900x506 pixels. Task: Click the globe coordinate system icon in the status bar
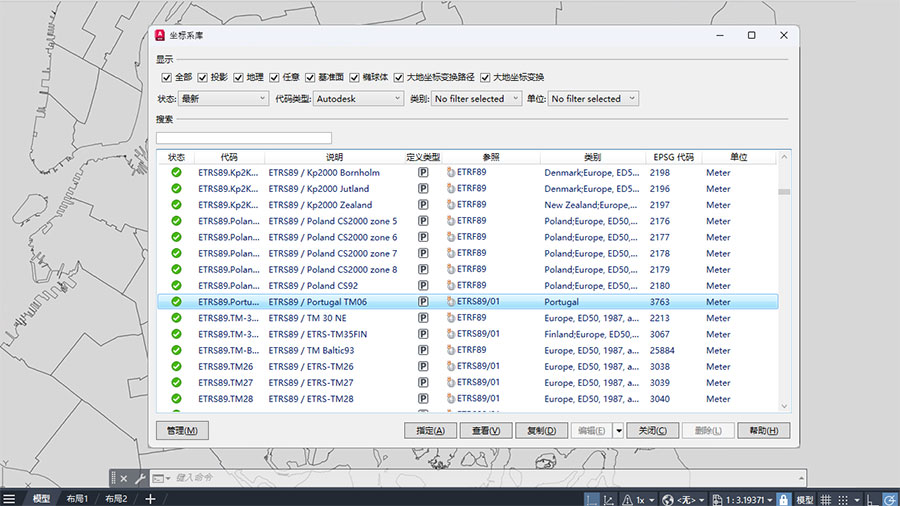tap(668, 500)
